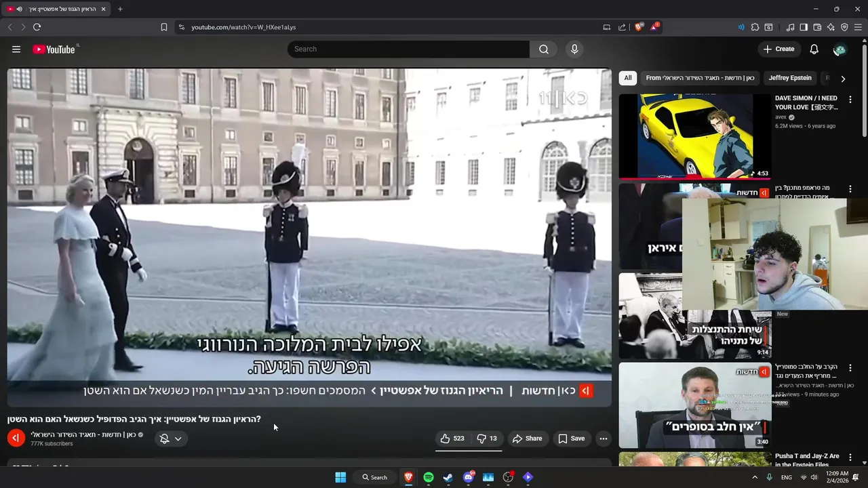
Task: Click Create button in YouTube header
Action: pyautogui.click(x=778, y=49)
